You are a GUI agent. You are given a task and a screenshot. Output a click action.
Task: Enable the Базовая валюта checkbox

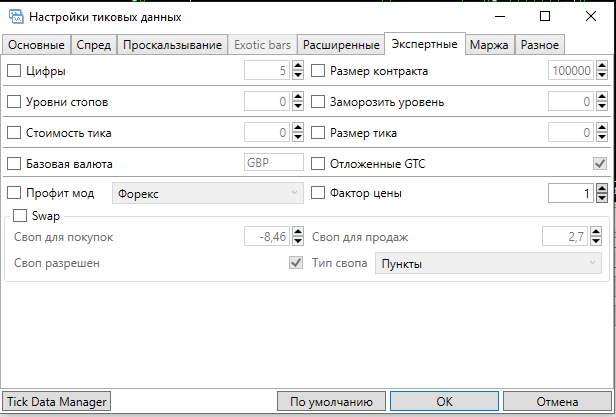pyautogui.click(x=14, y=163)
